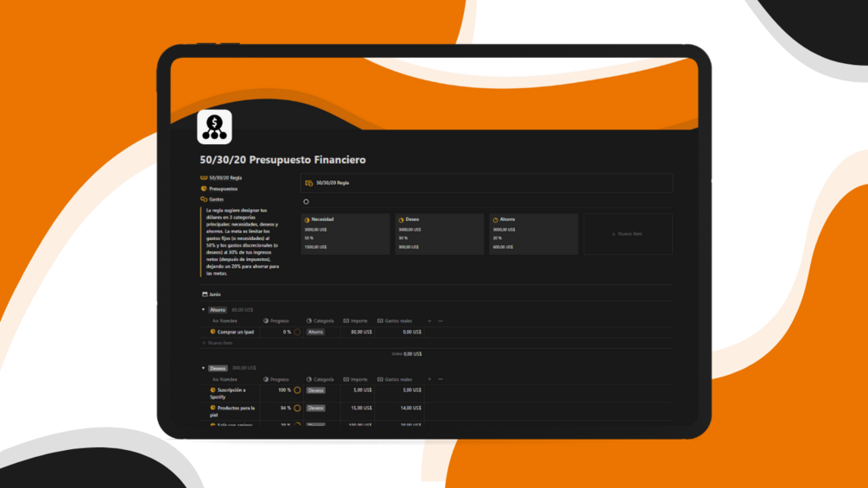Click the Deseos group label tag

219,368
